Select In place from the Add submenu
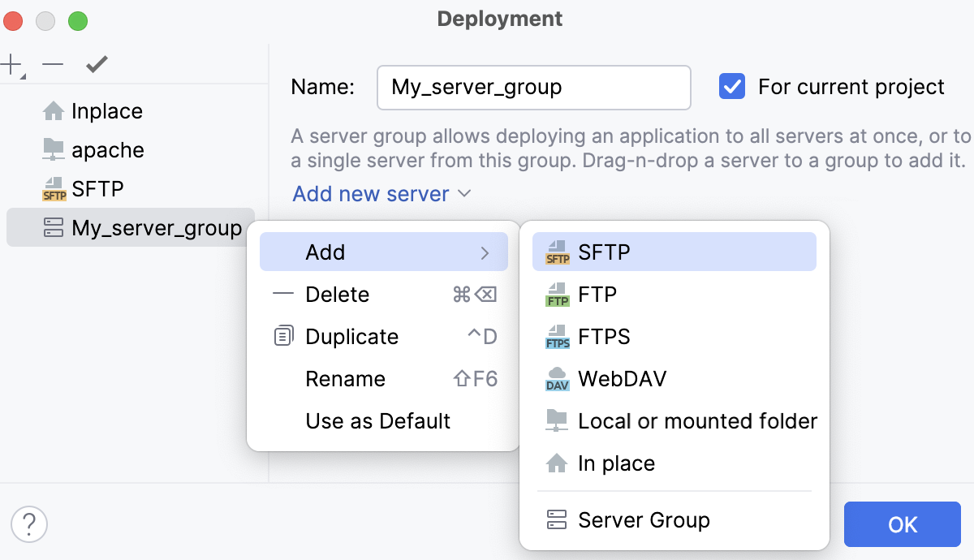974x560 pixels. (x=616, y=463)
